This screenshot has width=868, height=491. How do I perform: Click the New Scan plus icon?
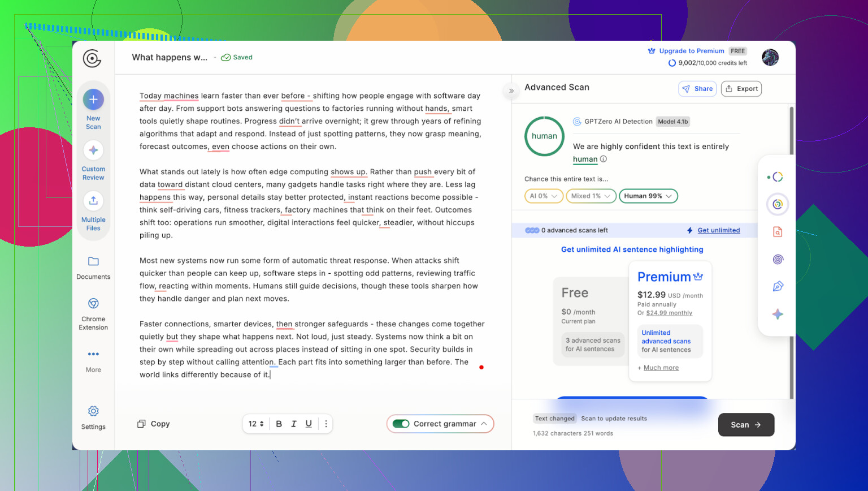point(93,100)
